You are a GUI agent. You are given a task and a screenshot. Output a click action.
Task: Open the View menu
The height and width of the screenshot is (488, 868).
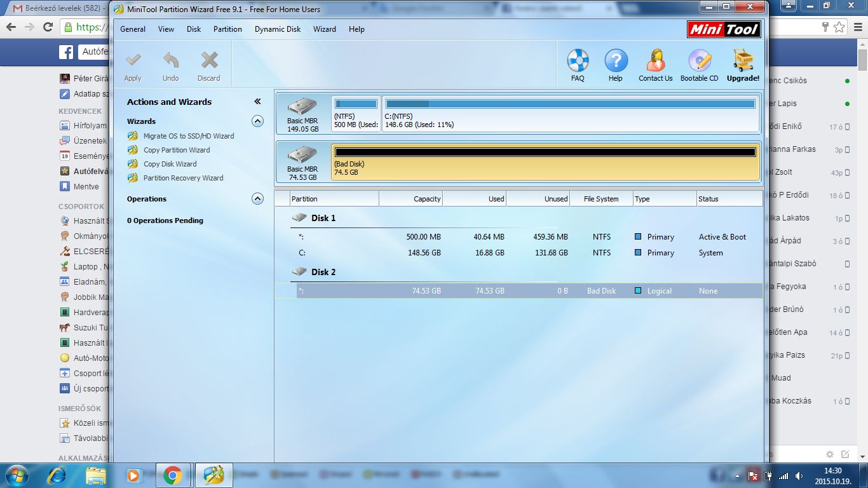tap(166, 29)
